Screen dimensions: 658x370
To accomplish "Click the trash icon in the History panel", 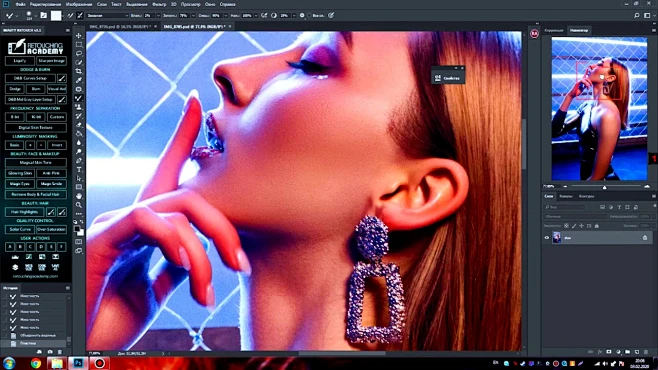I will pyautogui.click(x=60, y=352).
